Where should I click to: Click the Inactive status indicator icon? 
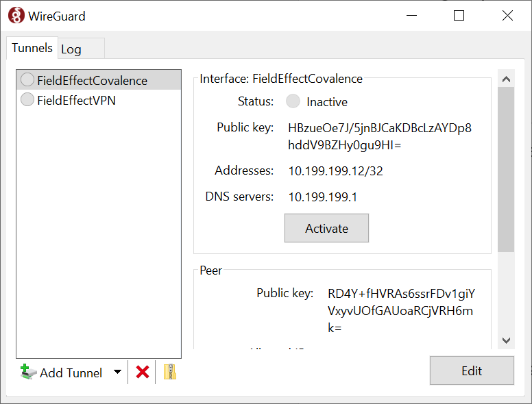click(293, 101)
